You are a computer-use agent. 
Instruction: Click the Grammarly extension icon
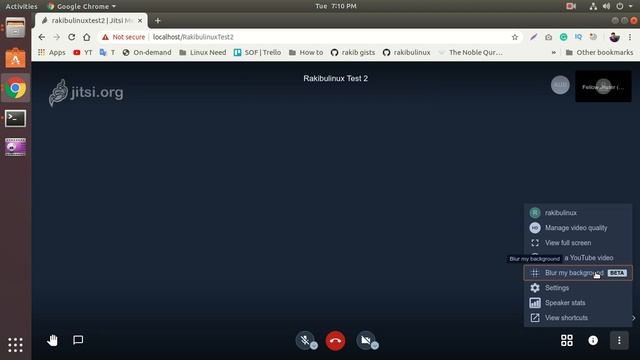pos(563,37)
